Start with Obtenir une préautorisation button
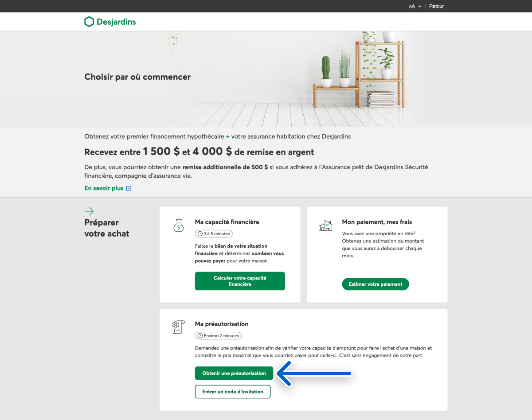Viewport: 532px width, 420px height. (234, 373)
